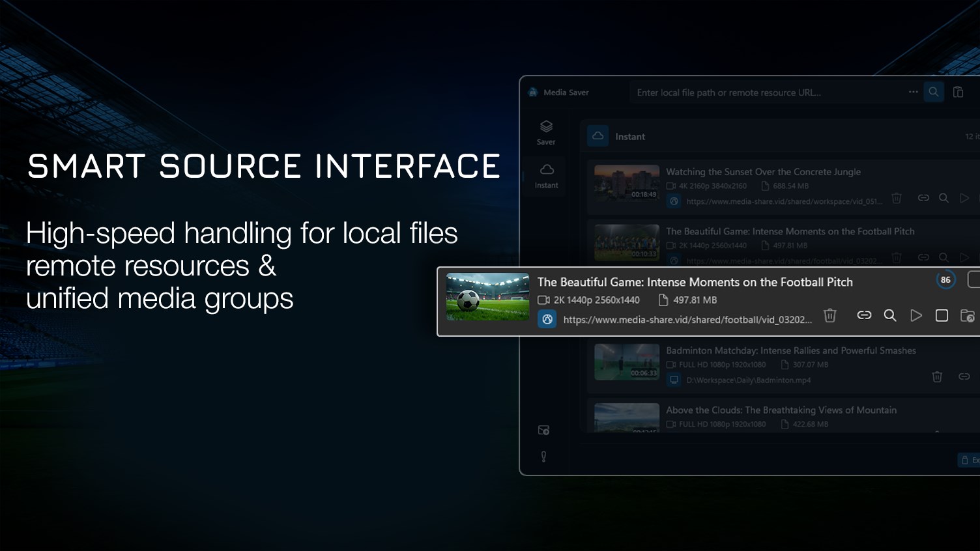This screenshot has width=980, height=551.
Task: Open the three-dot more options menu
Action: 914,92
